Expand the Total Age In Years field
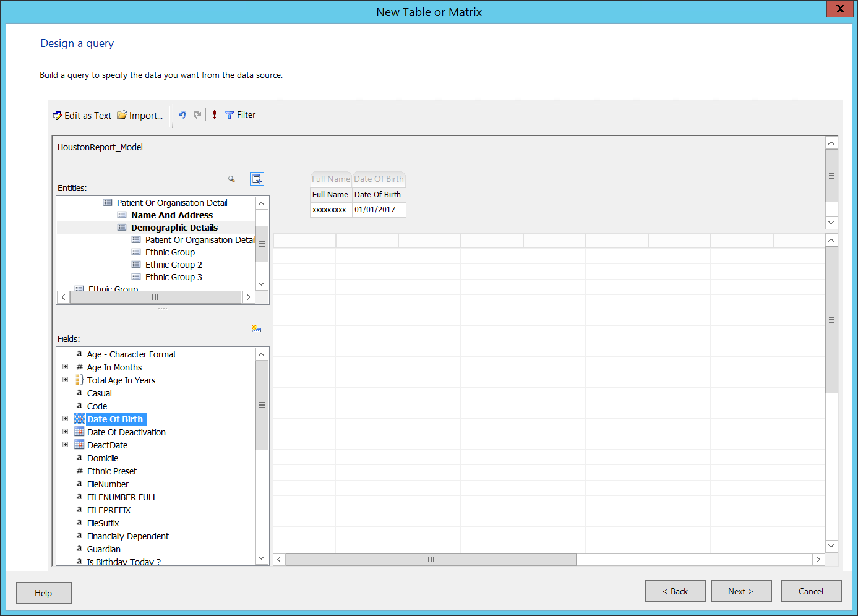858x616 pixels. tap(65, 380)
